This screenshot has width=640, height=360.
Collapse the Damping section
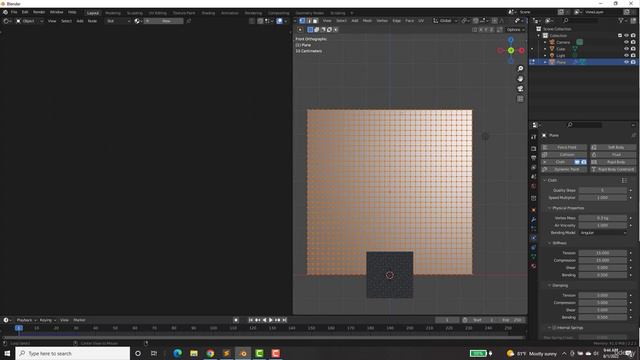560,286
